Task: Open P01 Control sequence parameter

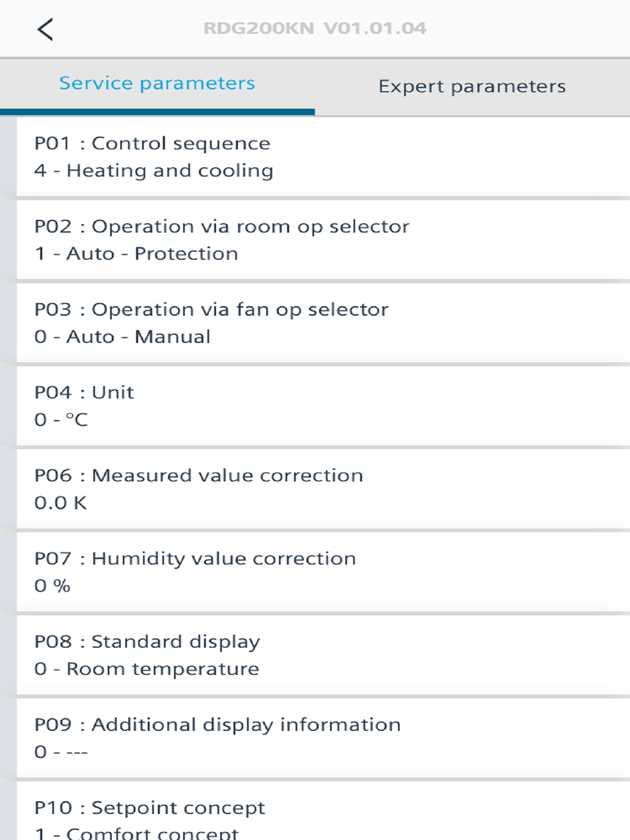Action: coord(323,157)
